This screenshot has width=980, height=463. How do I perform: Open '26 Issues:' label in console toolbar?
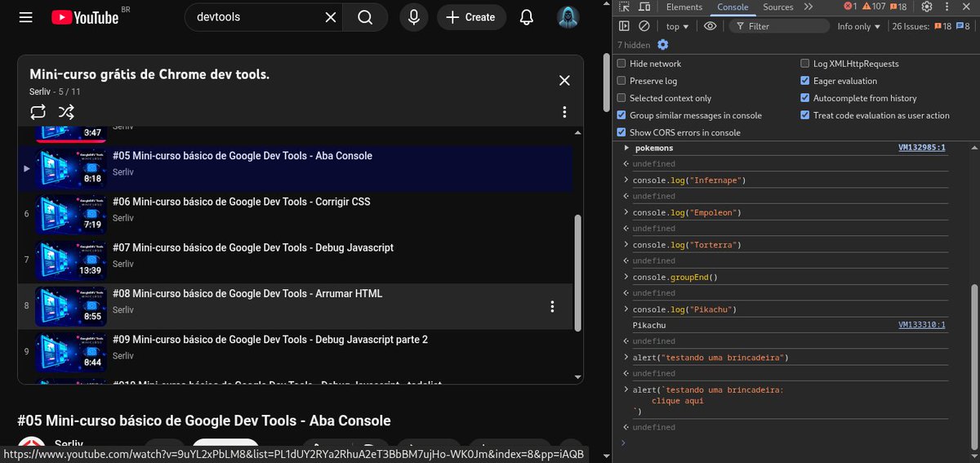(x=911, y=26)
